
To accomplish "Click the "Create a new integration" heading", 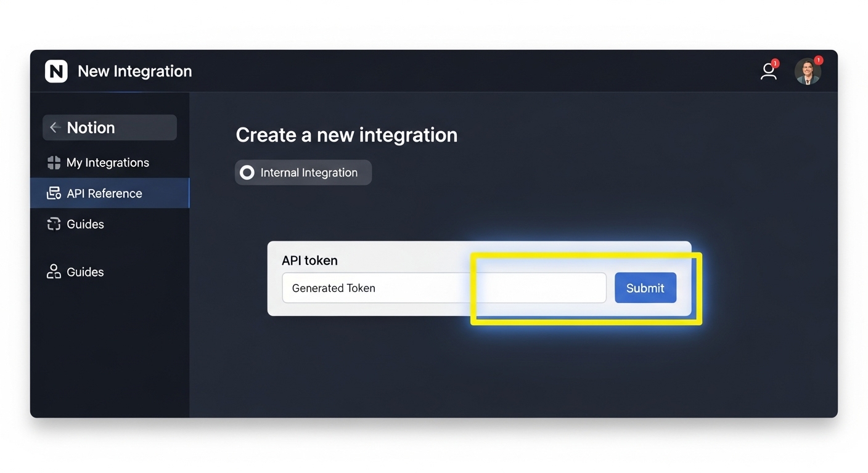I will (x=346, y=135).
